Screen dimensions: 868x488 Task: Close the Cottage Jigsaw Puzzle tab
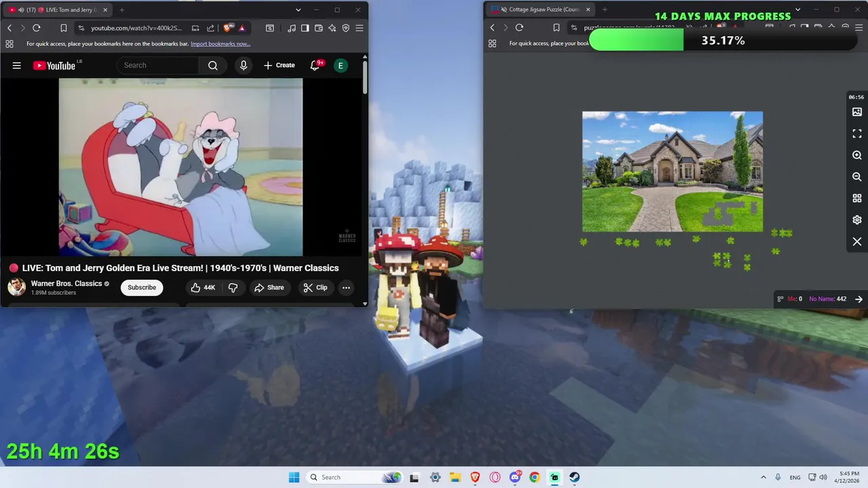coord(588,10)
